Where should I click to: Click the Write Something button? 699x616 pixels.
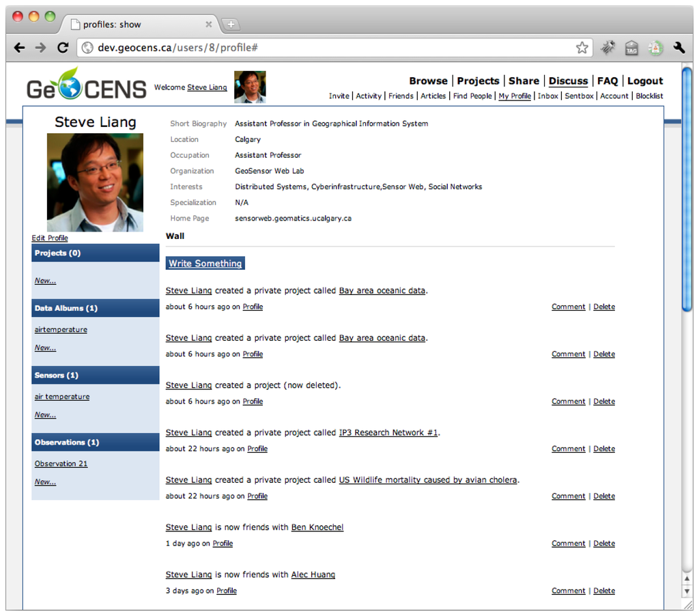pyautogui.click(x=205, y=264)
